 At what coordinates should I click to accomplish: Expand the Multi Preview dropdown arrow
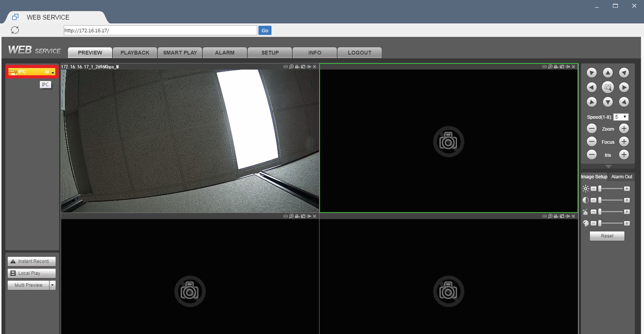[52, 285]
